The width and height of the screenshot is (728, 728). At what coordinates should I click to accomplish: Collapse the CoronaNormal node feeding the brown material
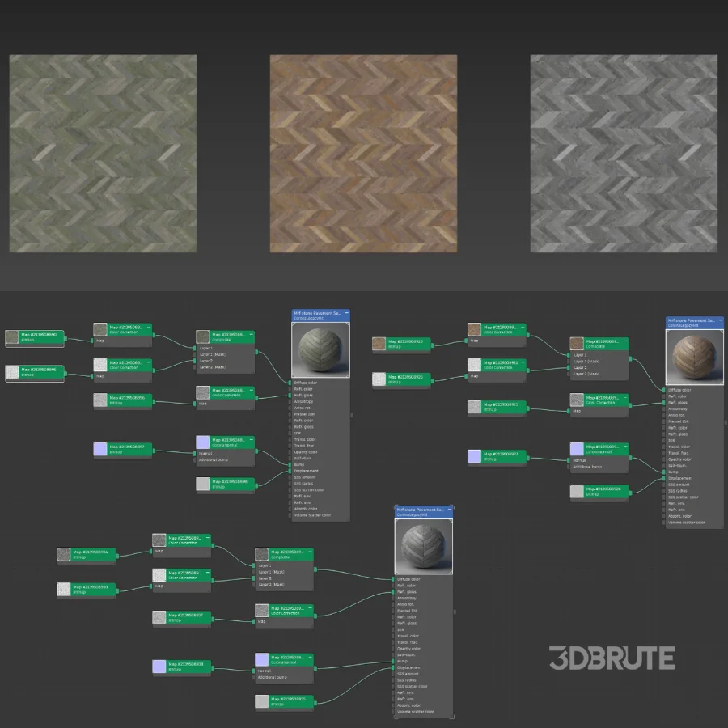click(x=625, y=447)
